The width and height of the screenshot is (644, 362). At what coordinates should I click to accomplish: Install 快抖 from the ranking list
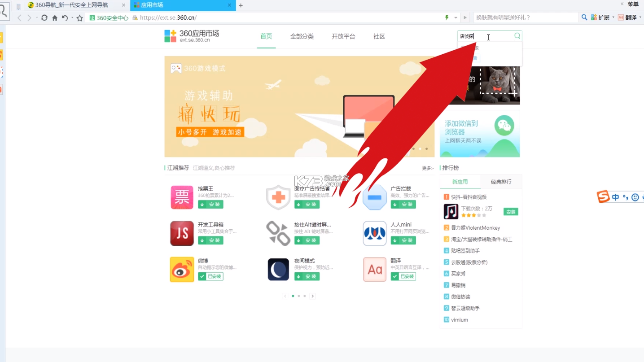coord(511,212)
